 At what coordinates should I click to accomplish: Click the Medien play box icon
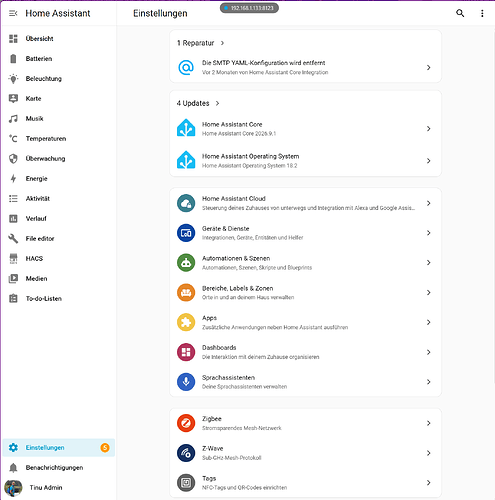(13, 279)
